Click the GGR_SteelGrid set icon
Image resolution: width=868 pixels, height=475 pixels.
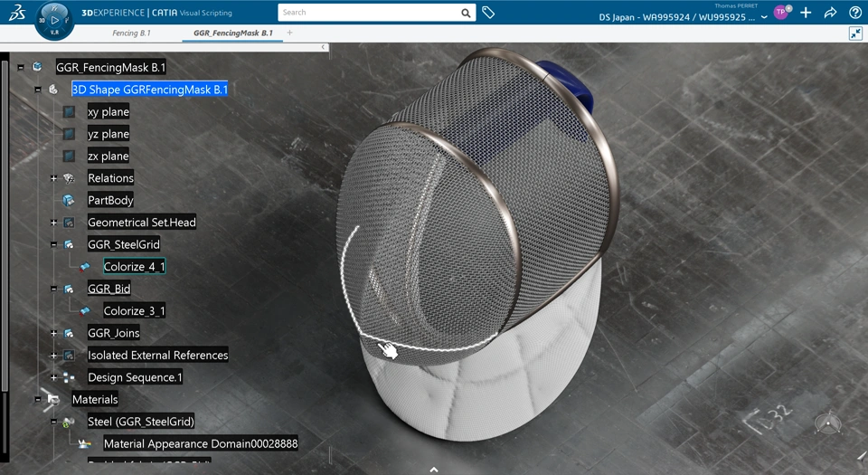[69, 244]
